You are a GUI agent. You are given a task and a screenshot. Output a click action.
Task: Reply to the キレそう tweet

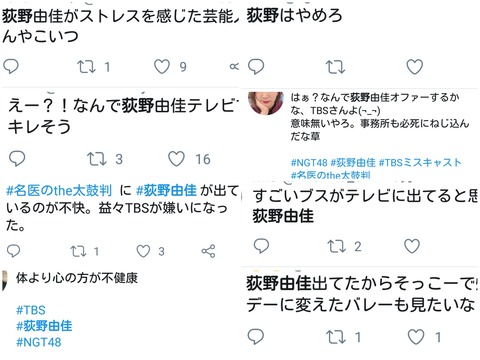(x=17, y=158)
